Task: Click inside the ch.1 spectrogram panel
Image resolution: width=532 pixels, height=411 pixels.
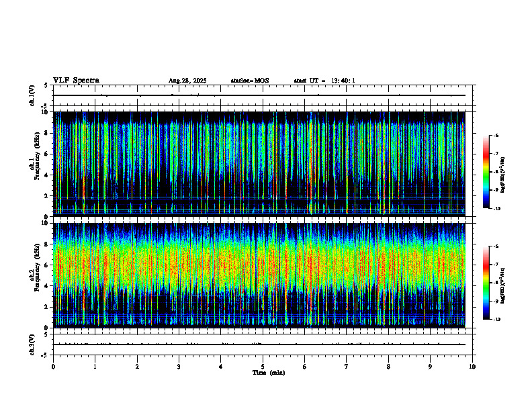Action: (259, 164)
